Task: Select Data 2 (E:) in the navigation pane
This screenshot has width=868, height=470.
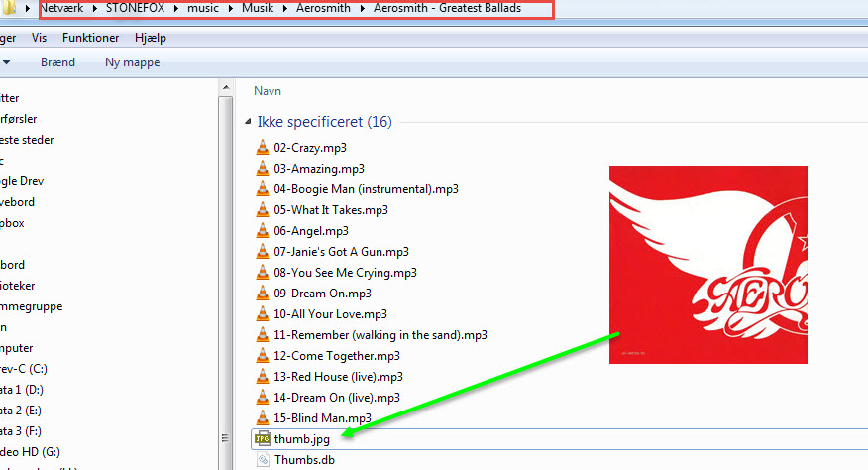Action: [21, 411]
